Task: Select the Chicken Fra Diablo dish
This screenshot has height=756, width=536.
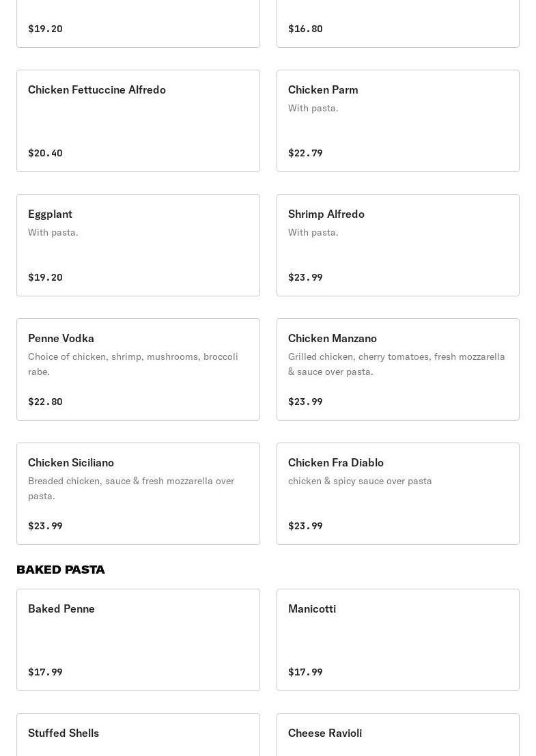Action: coord(397,494)
